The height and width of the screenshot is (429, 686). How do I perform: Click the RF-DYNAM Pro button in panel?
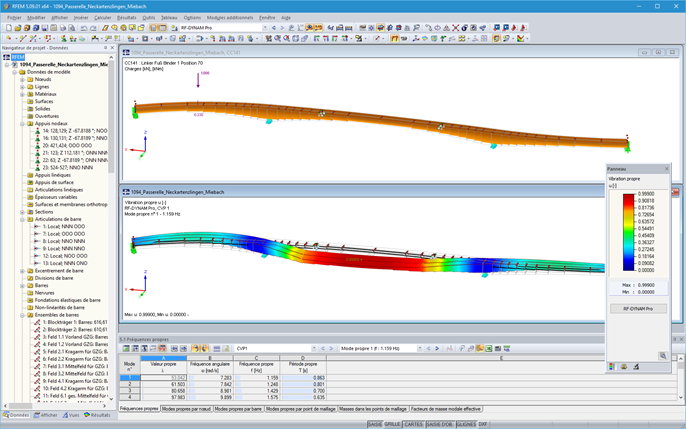(638, 309)
